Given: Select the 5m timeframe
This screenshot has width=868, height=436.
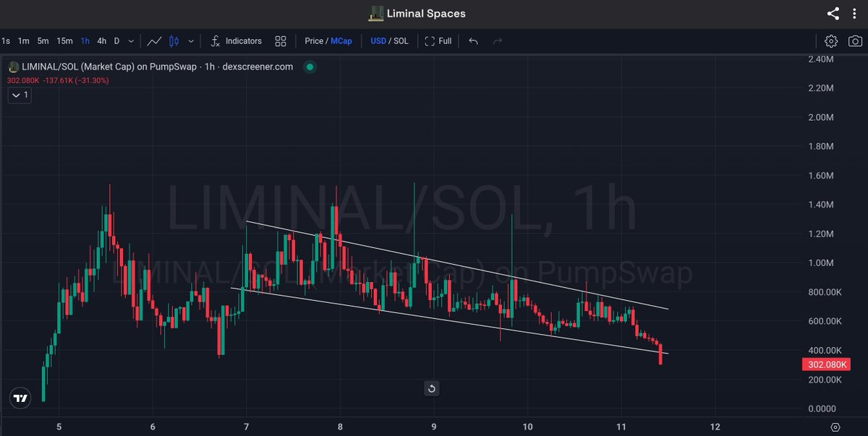Looking at the screenshot, I should pyautogui.click(x=43, y=41).
